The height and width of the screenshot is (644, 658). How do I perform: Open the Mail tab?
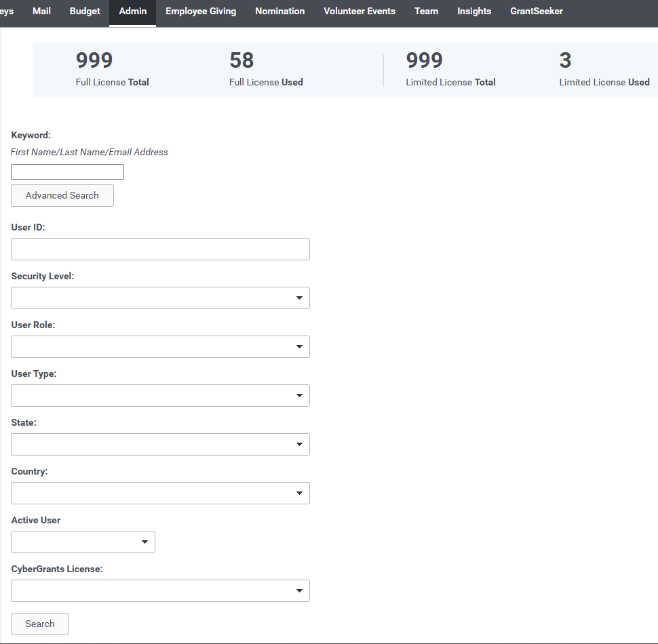coord(41,12)
